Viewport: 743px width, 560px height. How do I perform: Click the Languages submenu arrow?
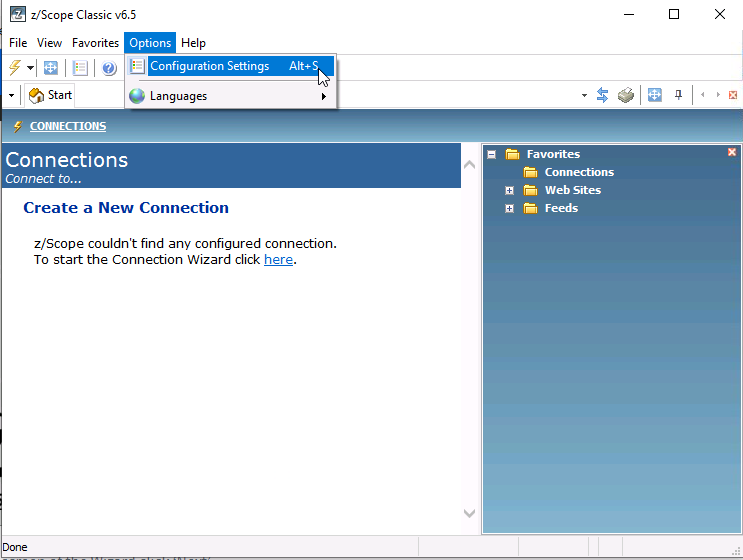[324, 96]
